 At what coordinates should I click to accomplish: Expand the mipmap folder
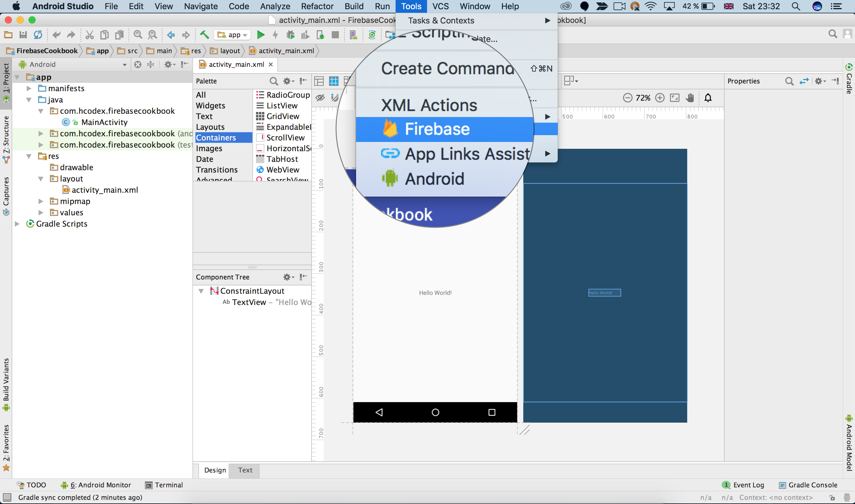[x=41, y=201]
